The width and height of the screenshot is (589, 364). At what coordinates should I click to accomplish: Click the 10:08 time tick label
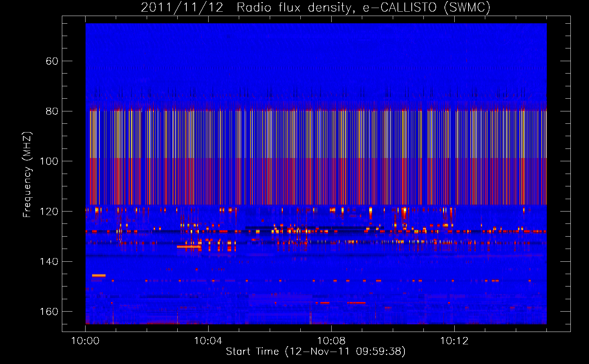point(331,341)
